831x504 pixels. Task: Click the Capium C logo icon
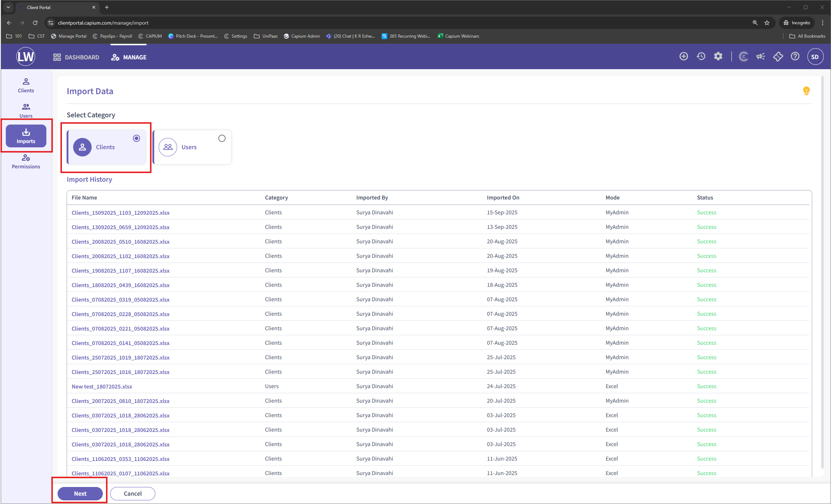click(x=743, y=56)
